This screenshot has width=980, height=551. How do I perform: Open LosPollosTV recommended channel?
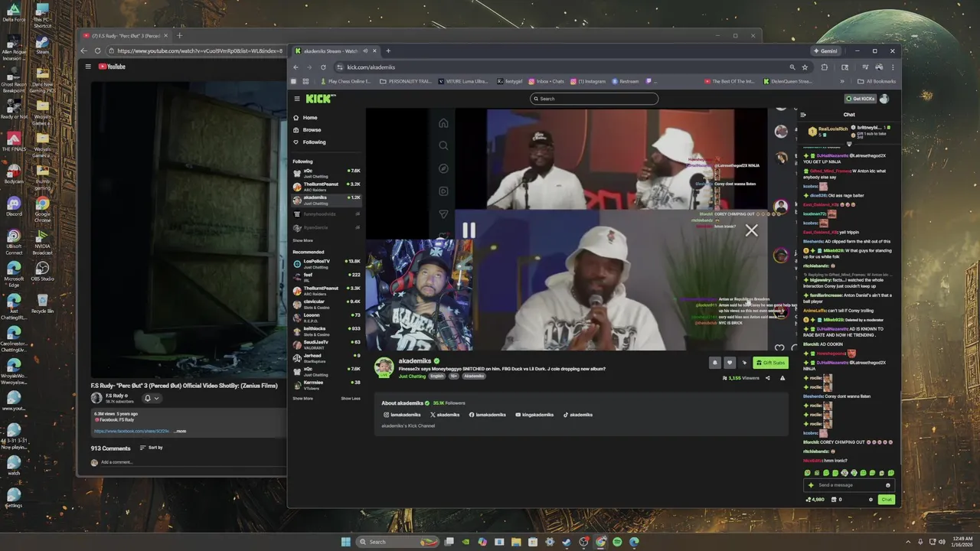tap(326, 263)
